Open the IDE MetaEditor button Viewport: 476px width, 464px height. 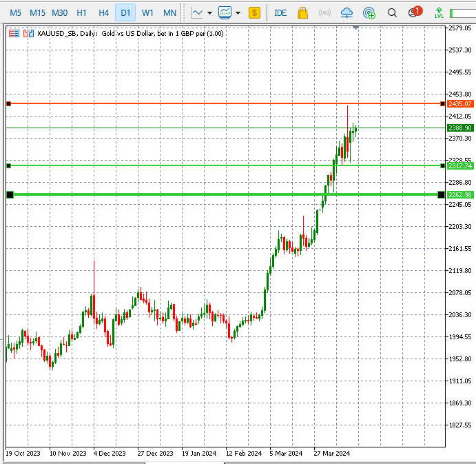(x=280, y=12)
